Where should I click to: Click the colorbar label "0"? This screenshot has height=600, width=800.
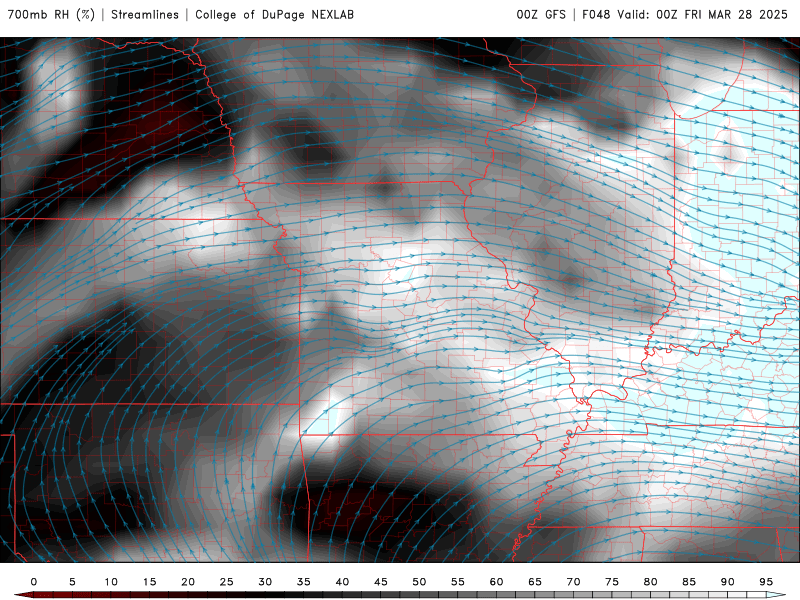(x=34, y=582)
